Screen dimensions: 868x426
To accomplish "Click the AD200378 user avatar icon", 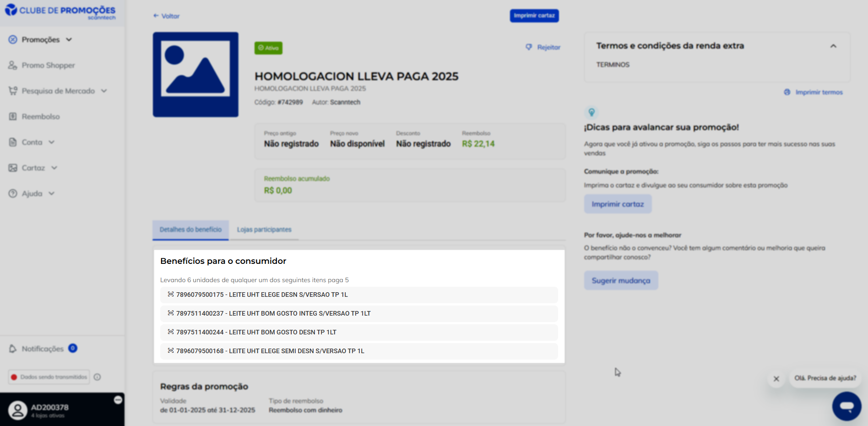I will pos(18,410).
